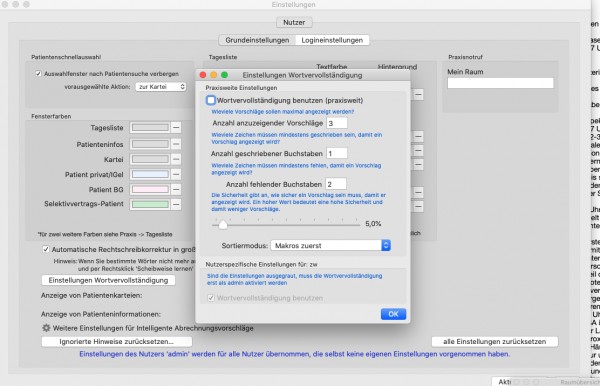This screenshot has width=600, height=386.
Task: Open Einstellungen Wortvervollständigung button in main window
Action: tap(108, 280)
